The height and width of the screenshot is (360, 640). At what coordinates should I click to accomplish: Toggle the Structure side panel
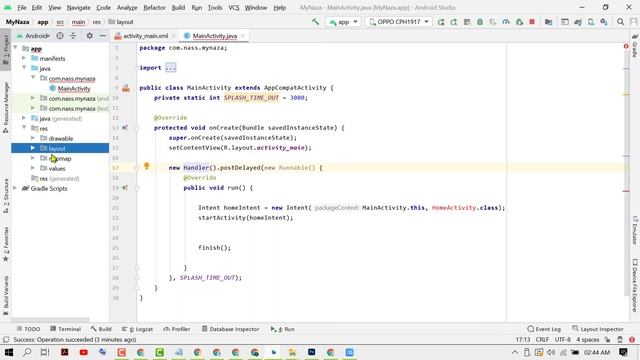click(x=6, y=196)
